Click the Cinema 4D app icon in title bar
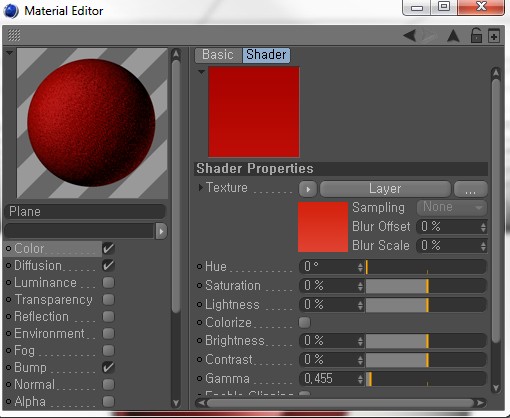Viewport: 510px width, 418px height. click(11, 11)
